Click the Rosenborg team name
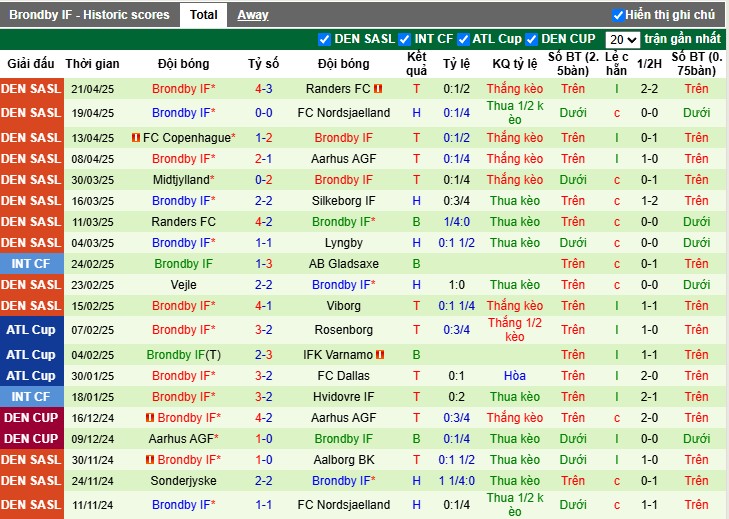Image resolution: width=729 pixels, height=519 pixels. point(344,330)
